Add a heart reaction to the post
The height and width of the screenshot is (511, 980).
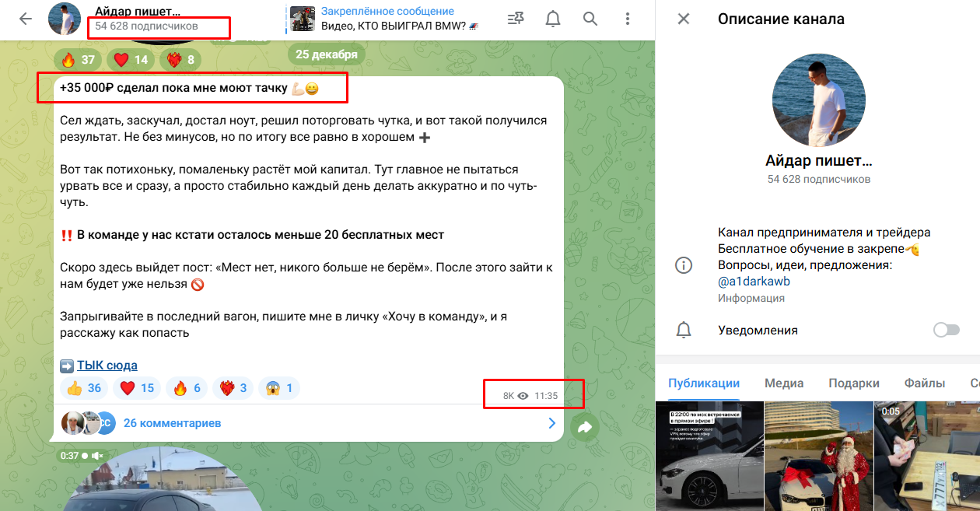(x=136, y=387)
